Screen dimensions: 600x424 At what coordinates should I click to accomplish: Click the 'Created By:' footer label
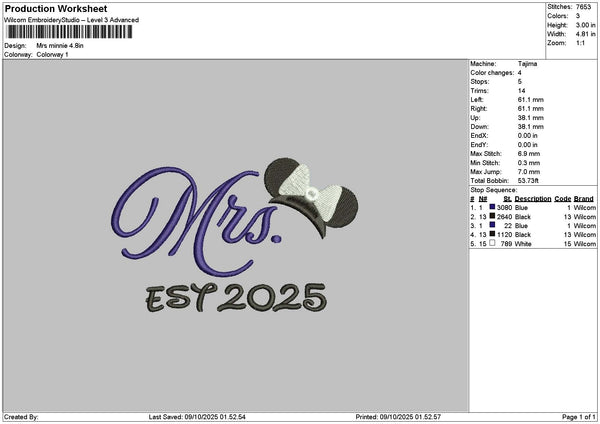[21, 417]
